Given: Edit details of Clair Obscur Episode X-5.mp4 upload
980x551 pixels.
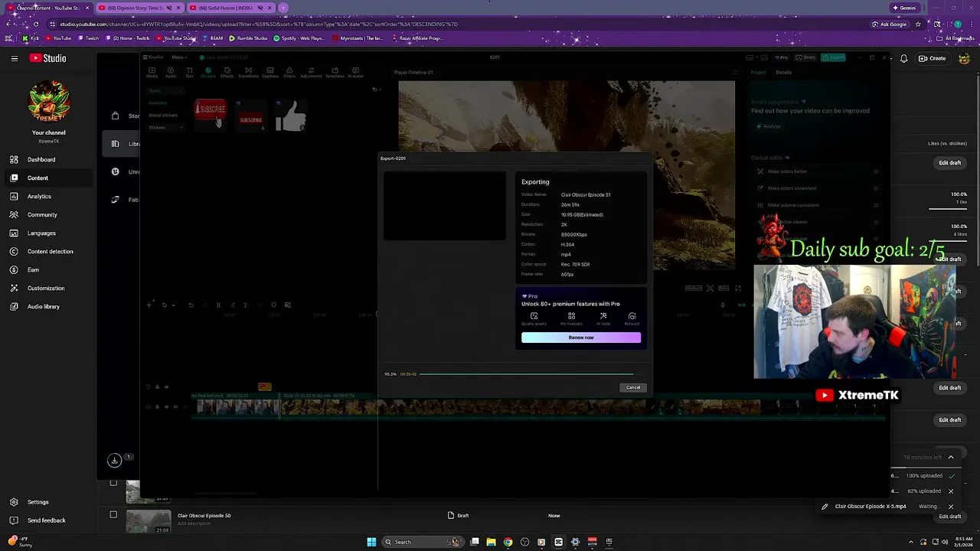Looking at the screenshot, I should coord(825,507).
